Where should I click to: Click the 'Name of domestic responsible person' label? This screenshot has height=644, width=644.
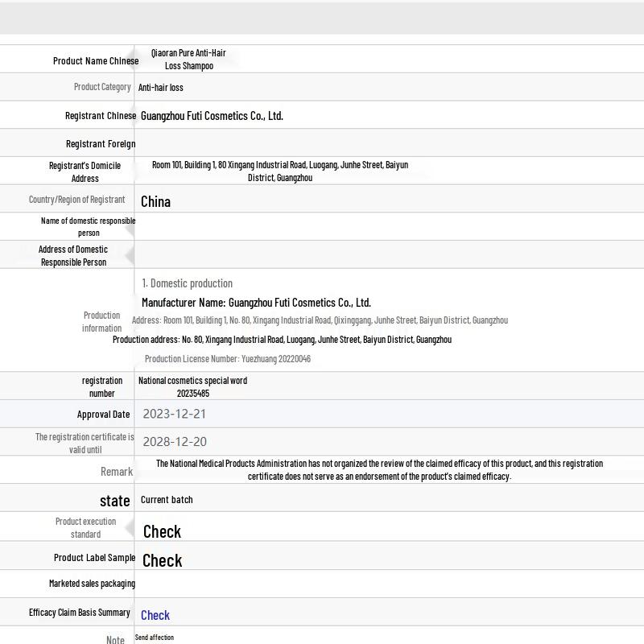(x=89, y=227)
